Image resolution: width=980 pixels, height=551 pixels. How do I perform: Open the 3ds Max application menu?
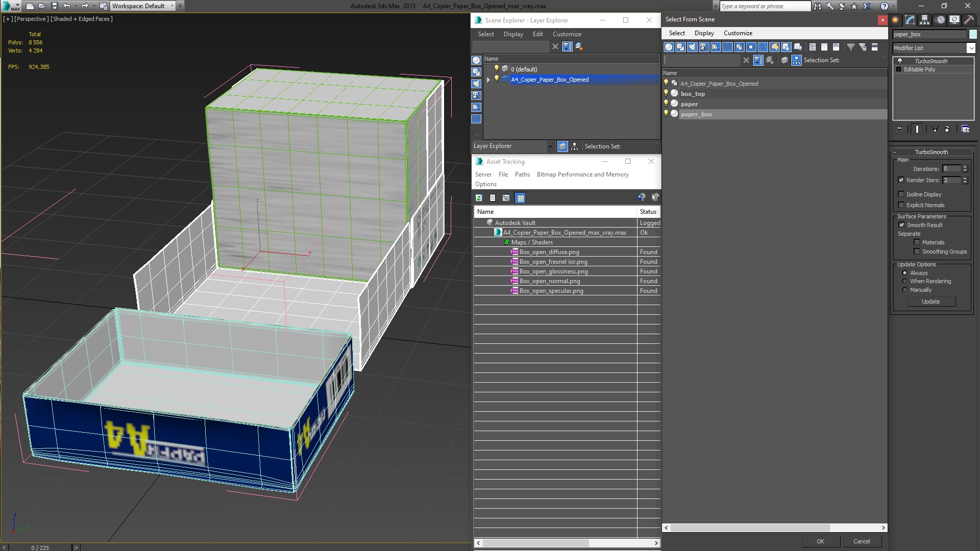tap(10, 6)
